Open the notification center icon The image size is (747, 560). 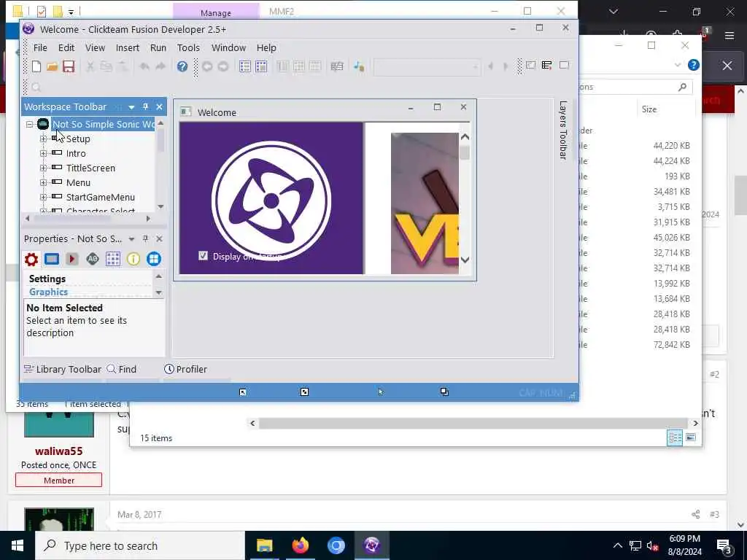tap(724, 545)
